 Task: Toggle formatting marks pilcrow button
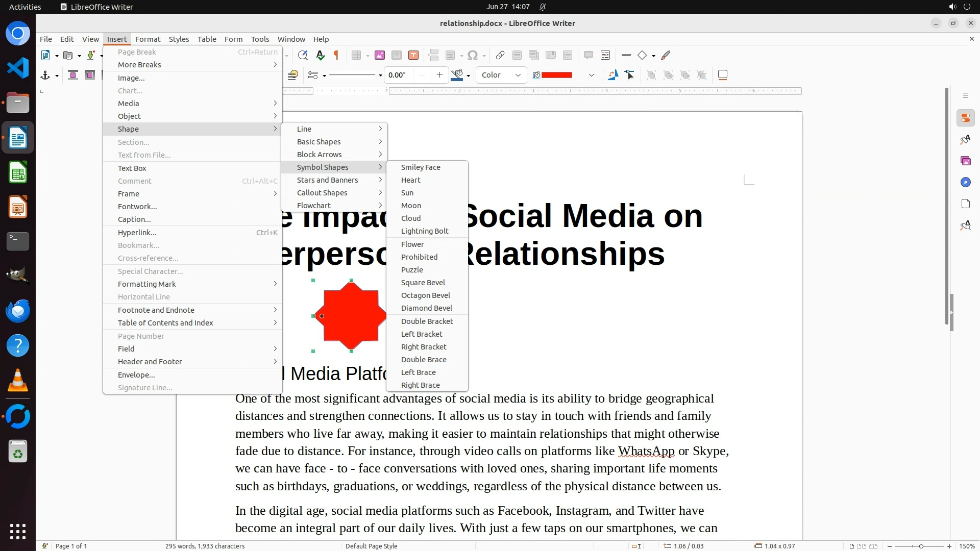[x=336, y=55]
